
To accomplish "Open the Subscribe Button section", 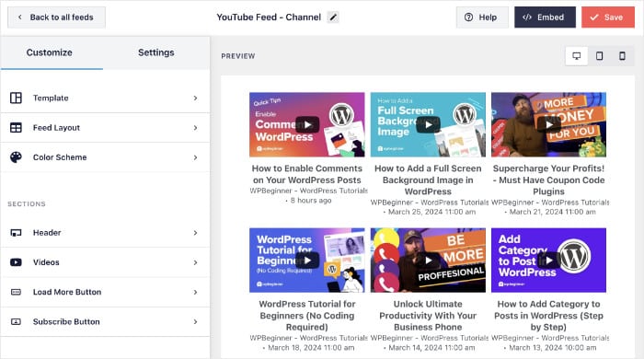I will (x=105, y=321).
